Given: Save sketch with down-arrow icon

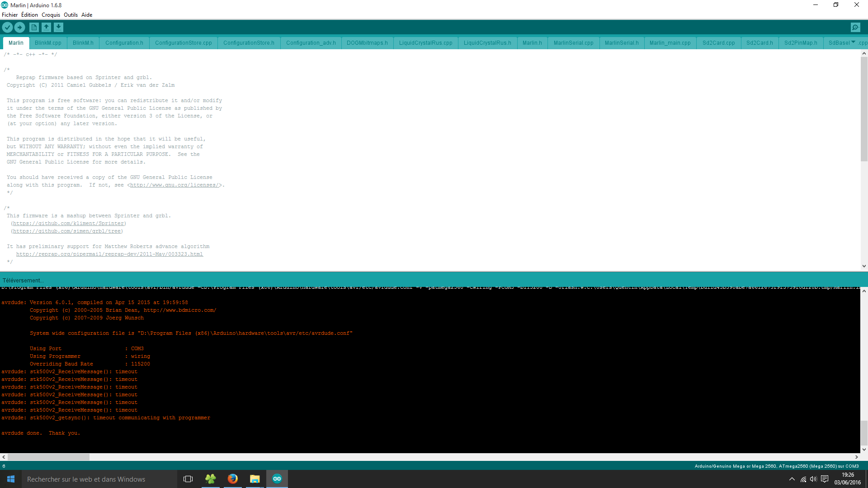Looking at the screenshot, I should point(58,28).
